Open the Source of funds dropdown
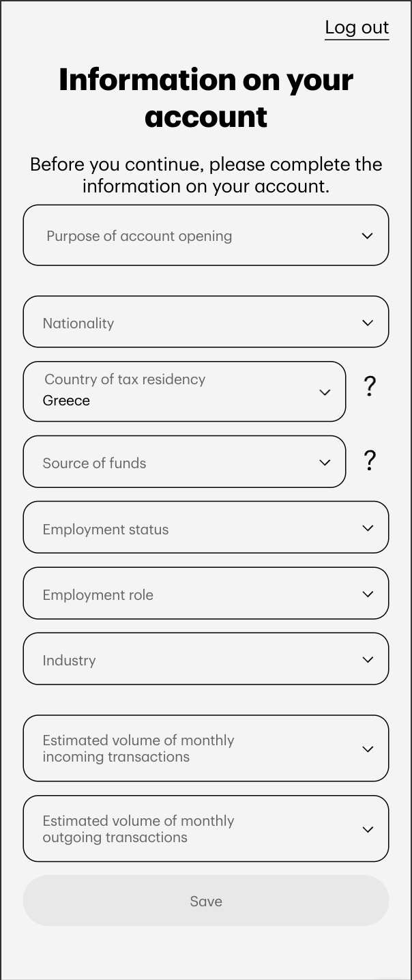The width and height of the screenshot is (412, 980). tap(184, 462)
